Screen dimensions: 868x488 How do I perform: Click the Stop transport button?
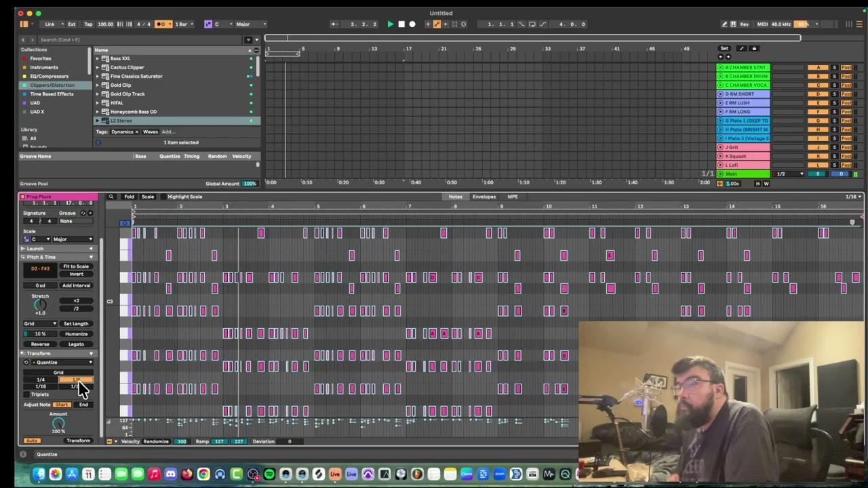401,24
